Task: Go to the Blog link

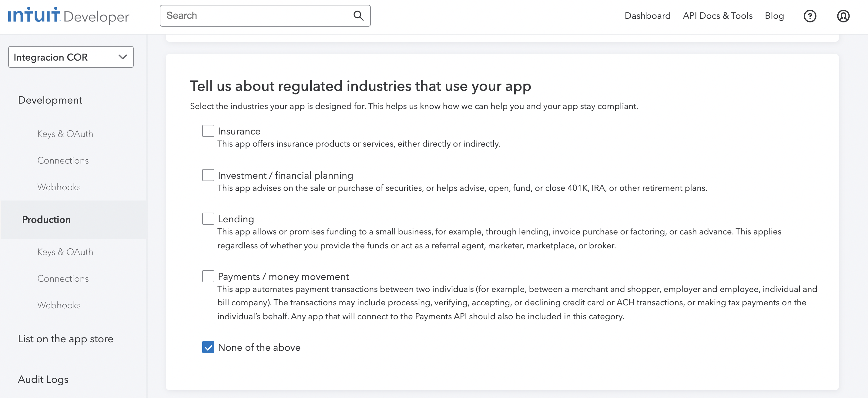Action: [x=774, y=16]
